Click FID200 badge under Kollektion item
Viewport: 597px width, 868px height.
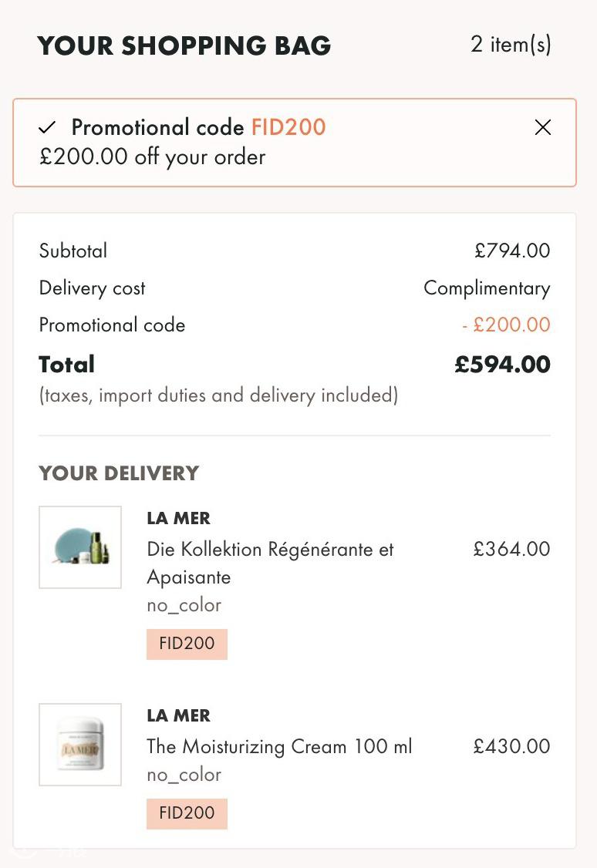(x=187, y=644)
